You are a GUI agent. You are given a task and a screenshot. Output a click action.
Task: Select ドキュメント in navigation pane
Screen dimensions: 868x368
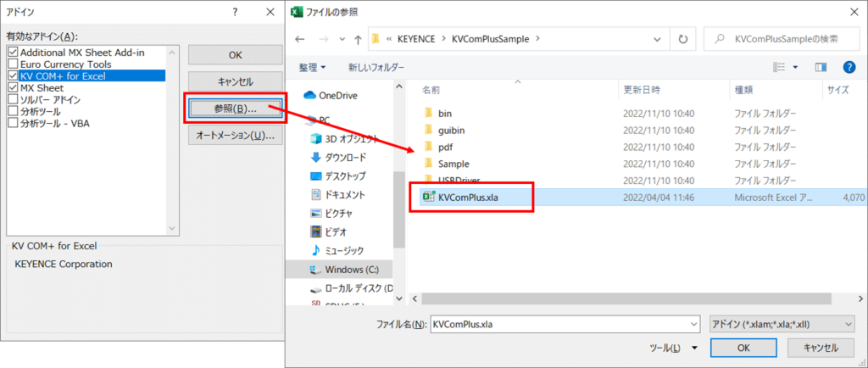(338, 195)
